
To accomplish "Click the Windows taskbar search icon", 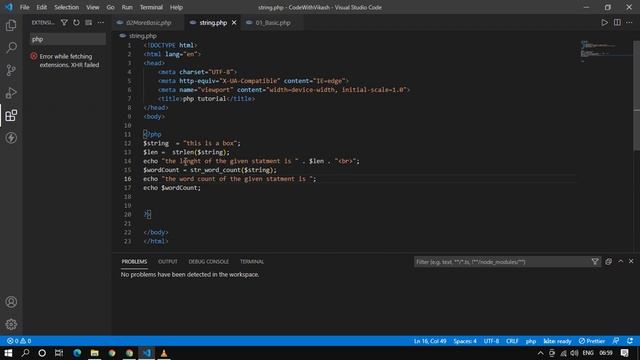I will [x=25, y=353].
